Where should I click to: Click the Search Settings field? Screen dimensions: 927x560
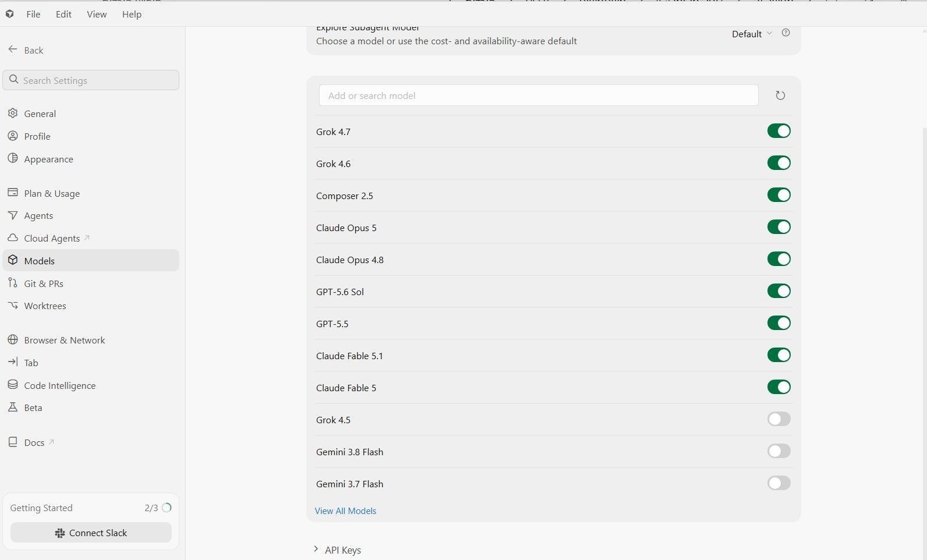91,80
